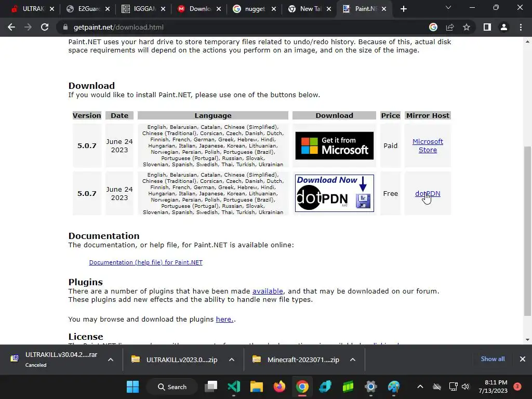
Task: Open the tab search chevron
Action: coord(448,7)
